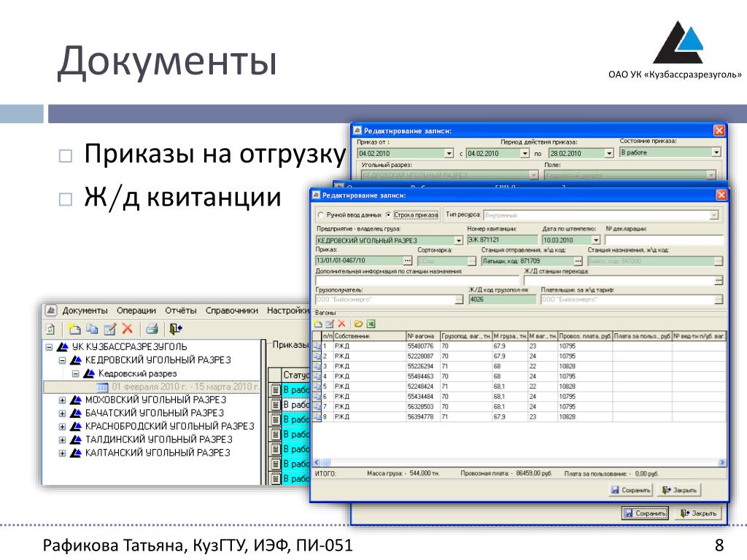The image size is (747, 560).
Task: Click the edit record icon in the main toolbar
Action: [110, 329]
